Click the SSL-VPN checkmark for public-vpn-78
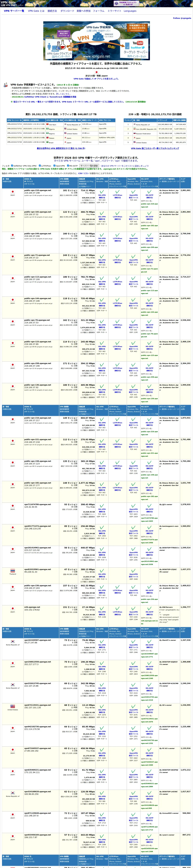 (x=102, y=321)
